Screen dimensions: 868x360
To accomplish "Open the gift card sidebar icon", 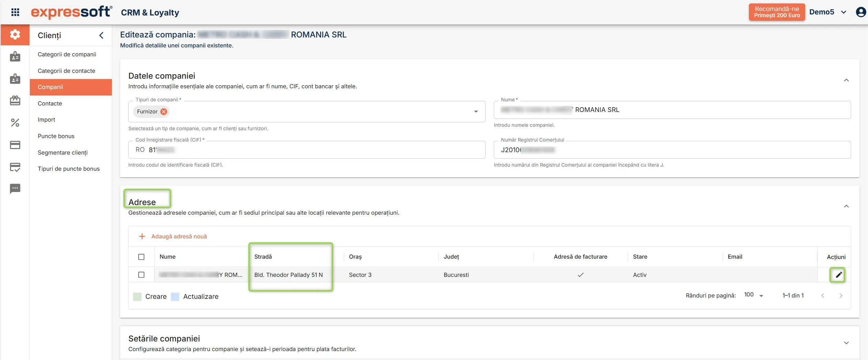I will click(15, 101).
